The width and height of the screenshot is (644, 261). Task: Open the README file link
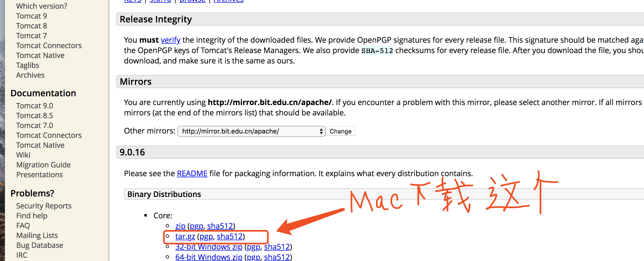pyautogui.click(x=192, y=173)
